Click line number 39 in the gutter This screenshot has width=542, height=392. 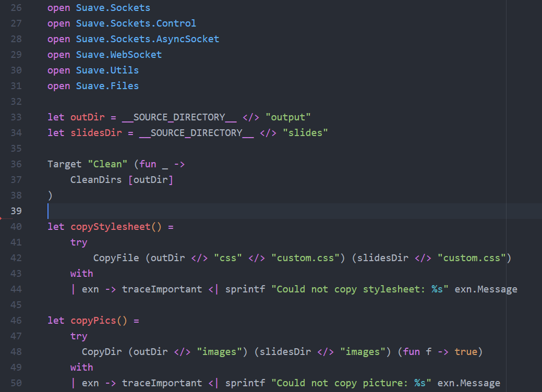tap(16, 211)
